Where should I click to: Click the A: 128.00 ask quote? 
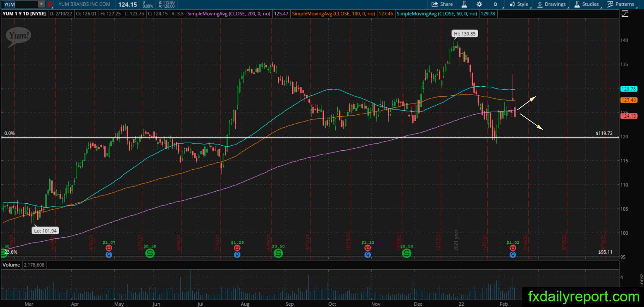point(166,6)
